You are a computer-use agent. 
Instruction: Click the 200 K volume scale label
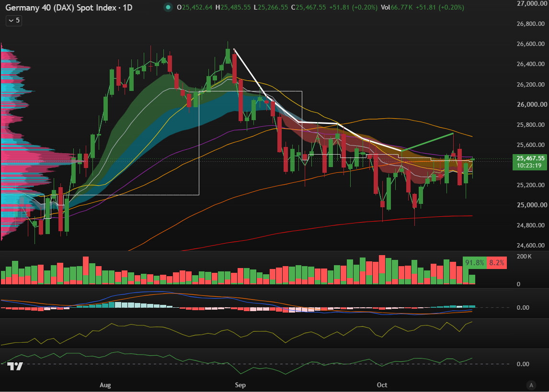tap(524, 257)
